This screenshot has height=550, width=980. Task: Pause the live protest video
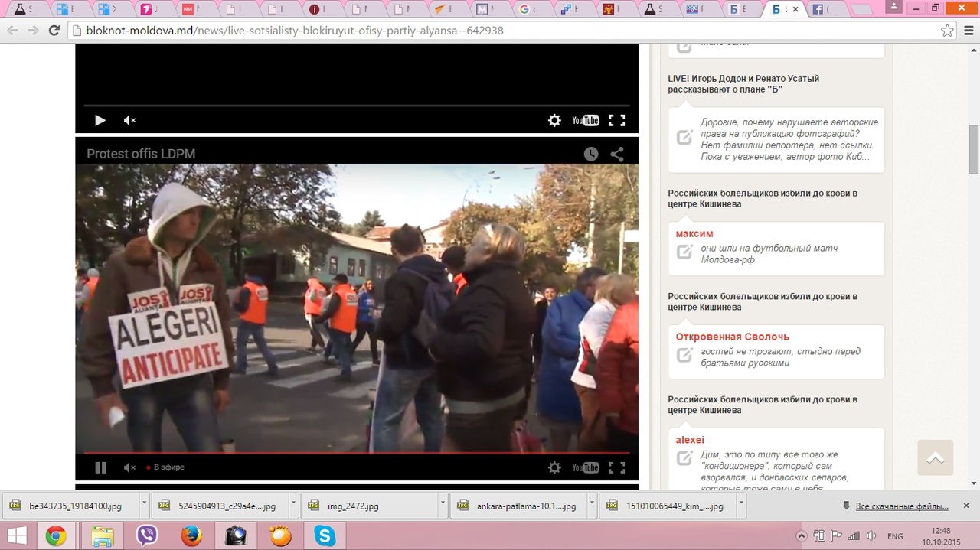(x=100, y=467)
